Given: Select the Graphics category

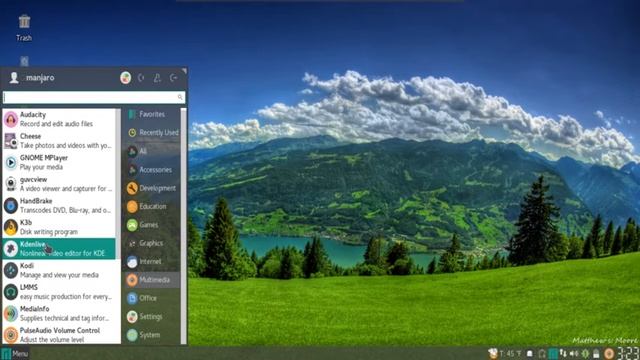Looking at the screenshot, I should pyautogui.click(x=151, y=243).
